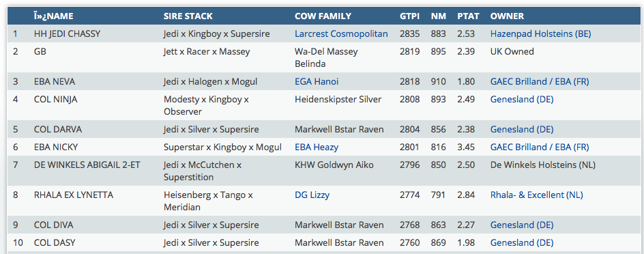The height and width of the screenshot is (254, 644).
Task: Open the Hazenpad Holsteins (BE) owner link
Action: (x=540, y=34)
